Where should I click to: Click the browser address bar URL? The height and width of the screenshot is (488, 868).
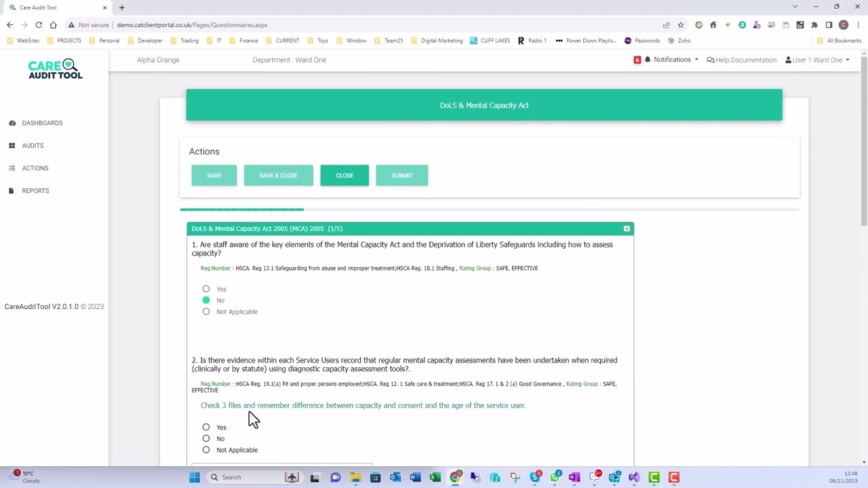pyautogui.click(x=192, y=25)
